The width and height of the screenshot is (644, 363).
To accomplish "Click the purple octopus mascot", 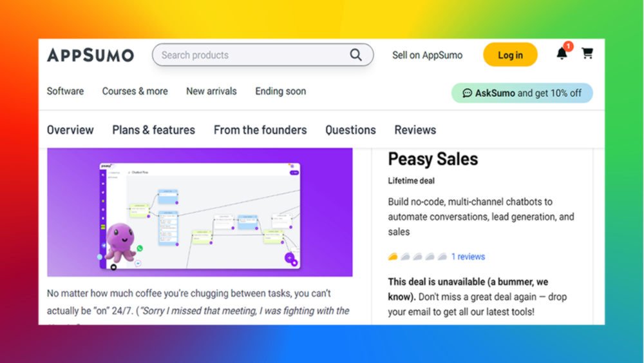I will point(120,242).
